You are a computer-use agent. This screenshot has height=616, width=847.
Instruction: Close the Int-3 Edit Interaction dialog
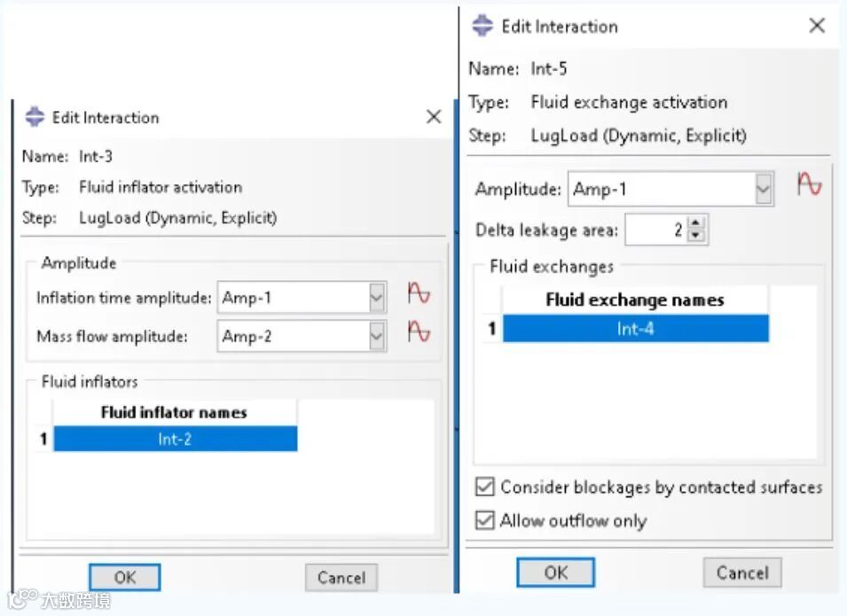tap(434, 117)
